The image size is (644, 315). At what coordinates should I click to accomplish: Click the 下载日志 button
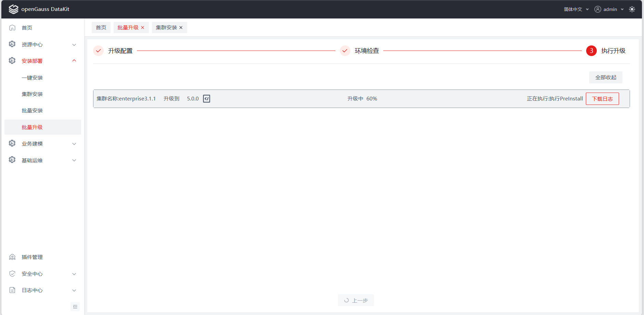602,99
